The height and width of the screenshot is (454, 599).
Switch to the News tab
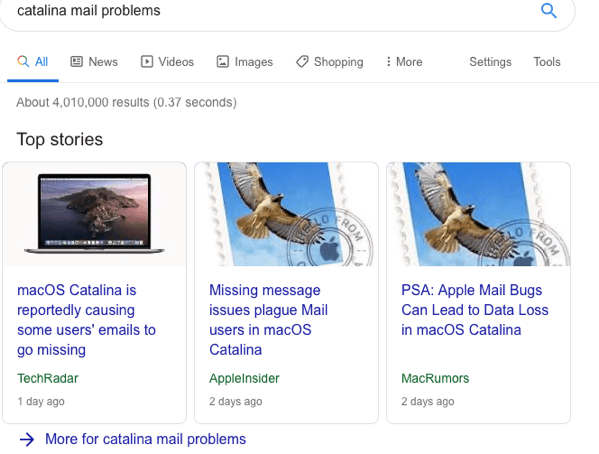94,62
